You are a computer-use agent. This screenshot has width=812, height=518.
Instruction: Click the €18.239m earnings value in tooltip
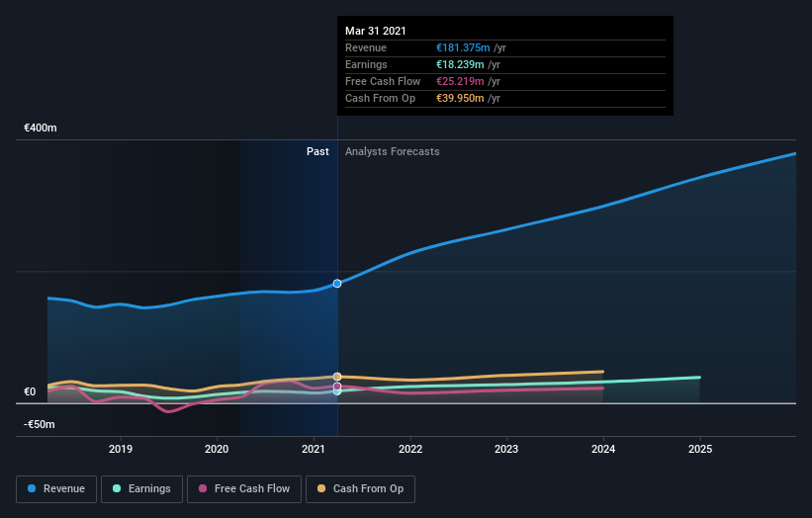(460, 64)
